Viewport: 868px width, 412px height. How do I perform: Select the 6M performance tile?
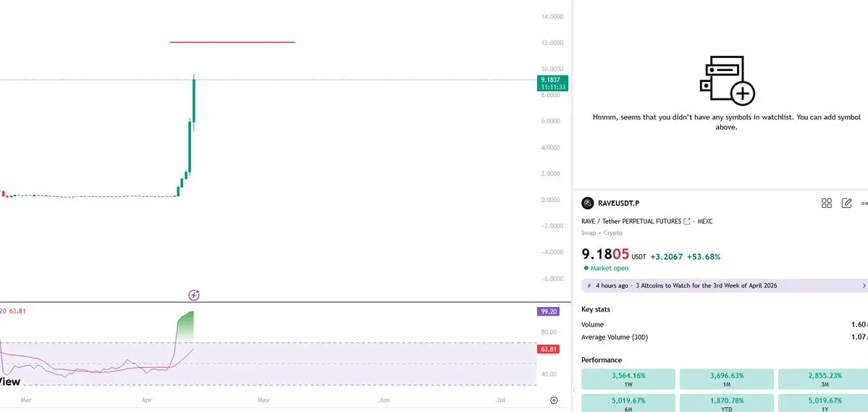coord(628,403)
